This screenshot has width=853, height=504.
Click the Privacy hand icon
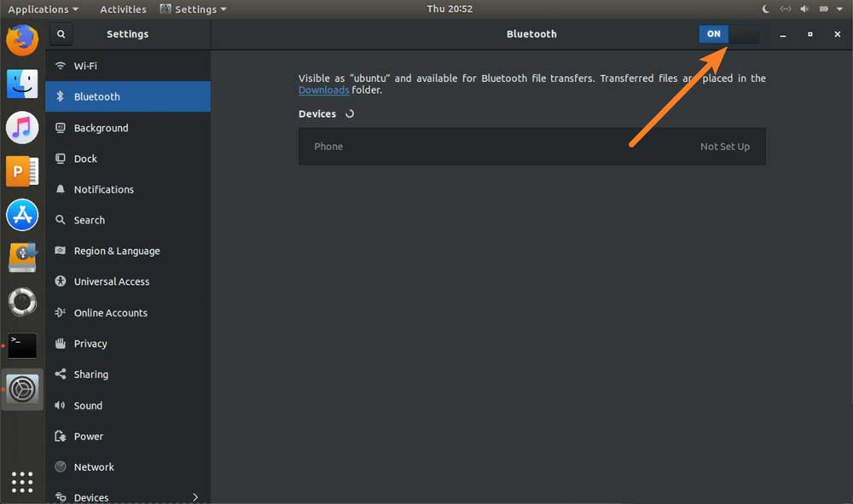(61, 344)
